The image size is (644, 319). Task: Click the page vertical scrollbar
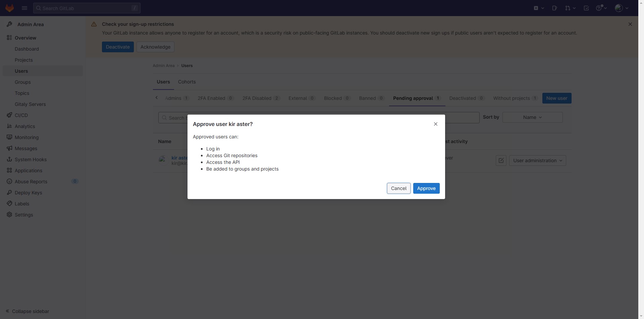[x=641, y=159]
